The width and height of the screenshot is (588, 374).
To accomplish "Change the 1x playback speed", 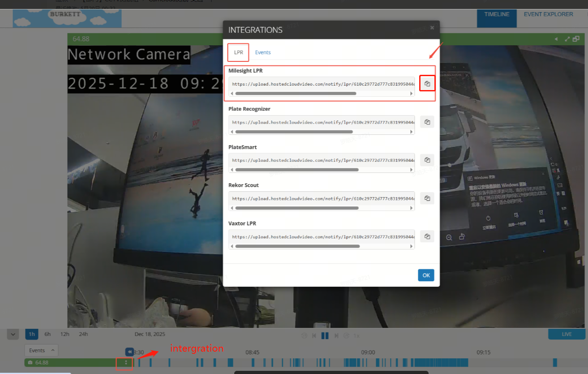I will point(356,335).
